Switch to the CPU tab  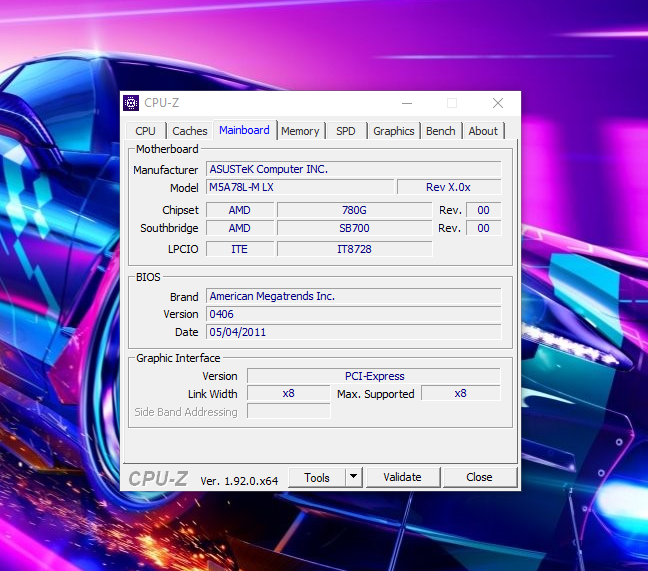pos(146,131)
